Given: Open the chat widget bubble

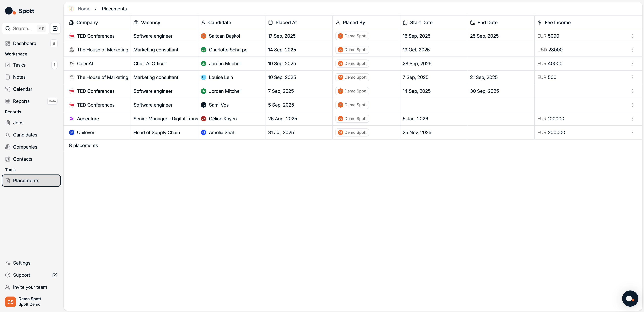Looking at the screenshot, I should pyautogui.click(x=630, y=298).
